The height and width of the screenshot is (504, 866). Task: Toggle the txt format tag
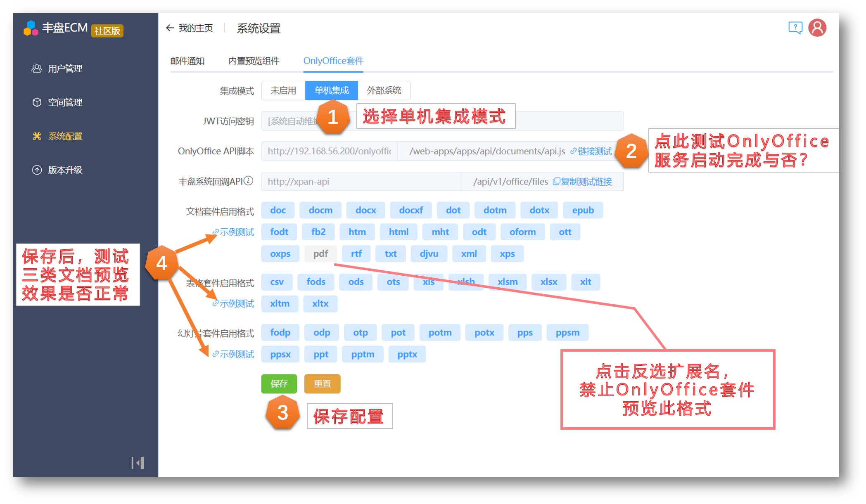pyautogui.click(x=391, y=254)
